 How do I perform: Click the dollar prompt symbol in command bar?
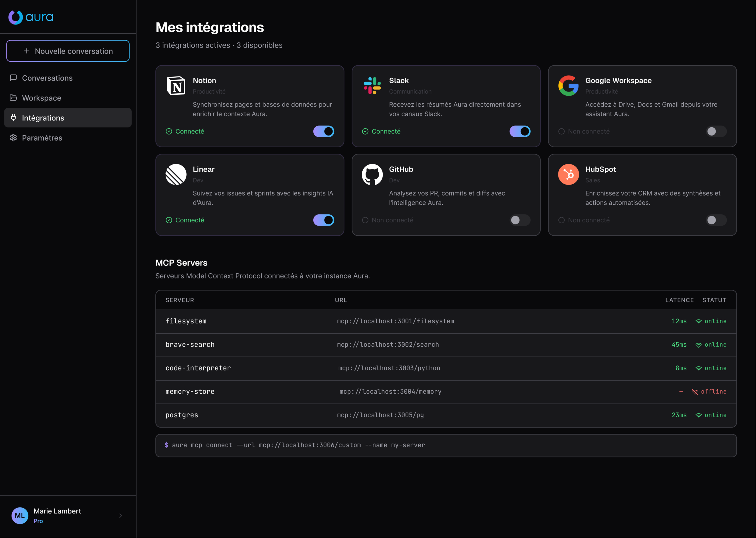click(166, 445)
